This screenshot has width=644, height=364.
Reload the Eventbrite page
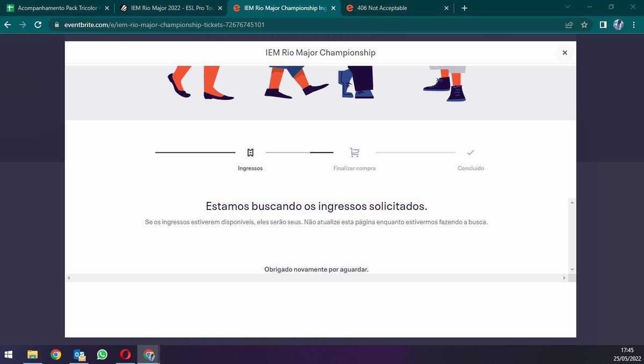coord(38,25)
